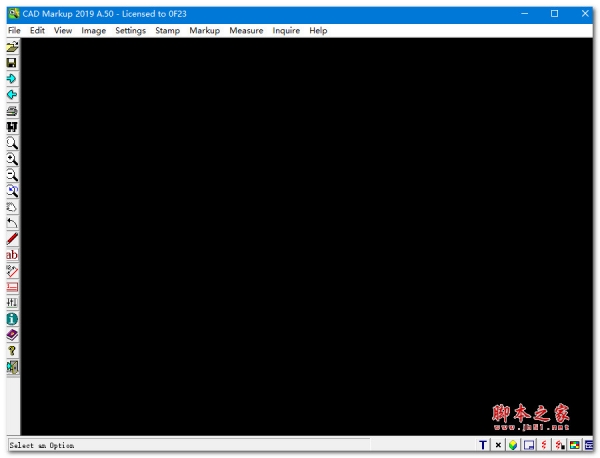Click the binoculars find icon

[x=12, y=127]
